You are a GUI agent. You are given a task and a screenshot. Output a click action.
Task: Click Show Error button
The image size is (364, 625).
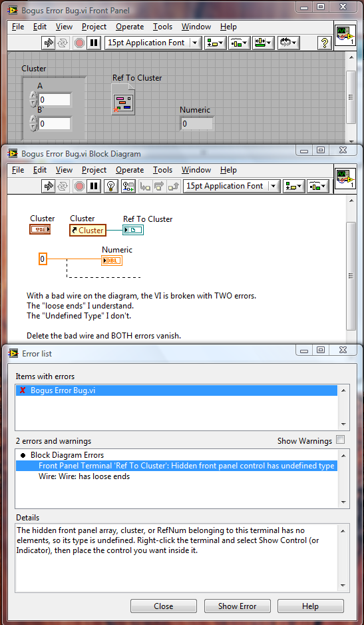[x=237, y=606]
